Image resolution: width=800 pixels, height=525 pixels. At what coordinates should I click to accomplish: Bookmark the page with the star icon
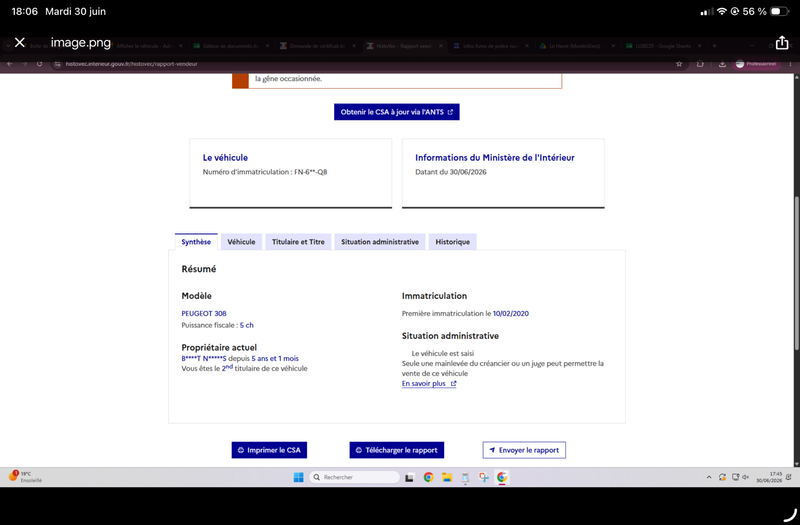pyautogui.click(x=679, y=64)
